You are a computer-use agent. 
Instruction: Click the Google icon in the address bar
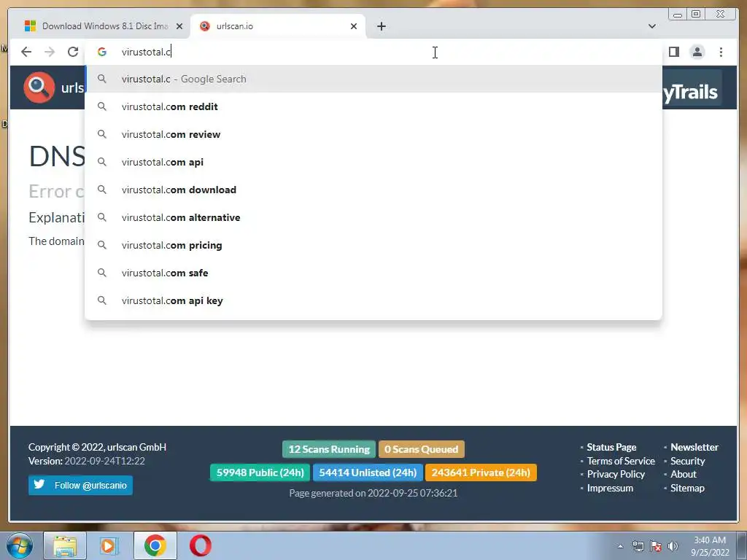(102, 52)
